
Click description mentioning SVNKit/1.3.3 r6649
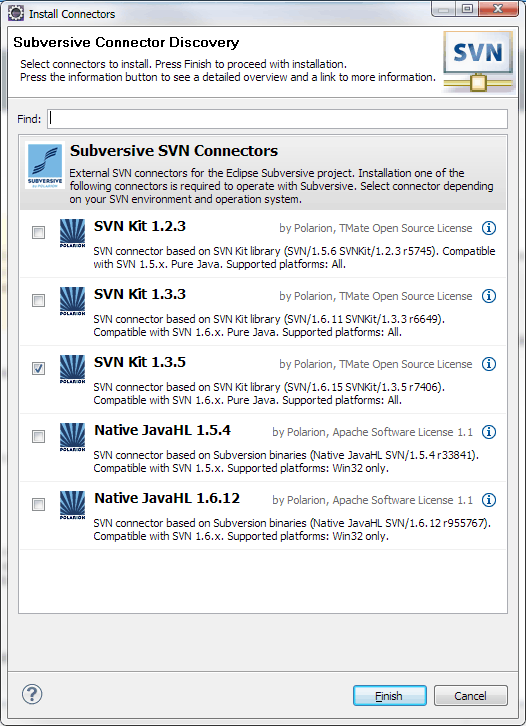point(269,325)
